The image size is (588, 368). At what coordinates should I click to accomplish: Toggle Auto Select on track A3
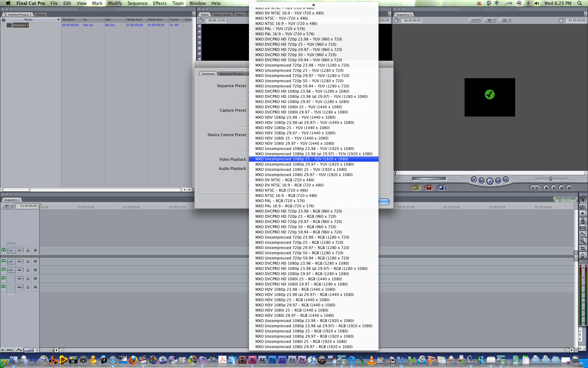tap(36, 279)
